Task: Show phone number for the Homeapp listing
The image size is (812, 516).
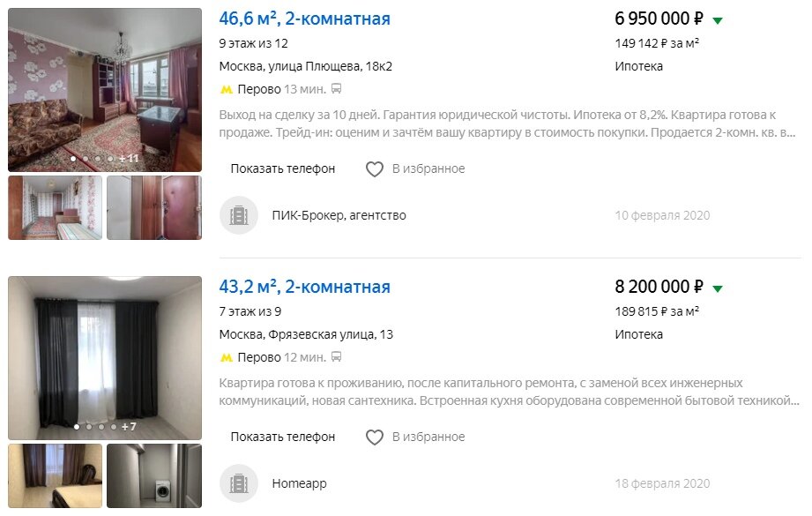Action: tap(283, 437)
